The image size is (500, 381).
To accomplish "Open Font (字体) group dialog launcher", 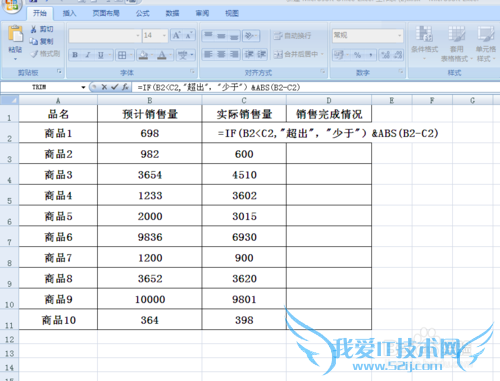I will pos(192,72).
